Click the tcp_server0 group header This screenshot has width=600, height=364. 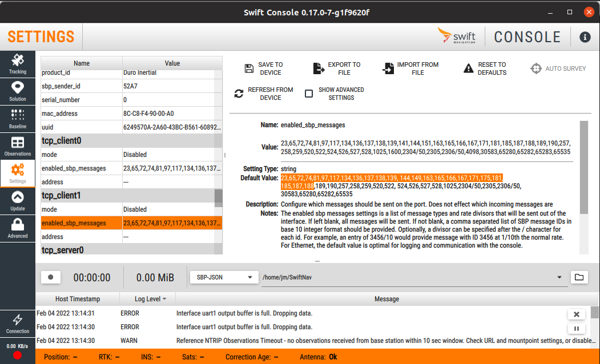(x=131, y=250)
